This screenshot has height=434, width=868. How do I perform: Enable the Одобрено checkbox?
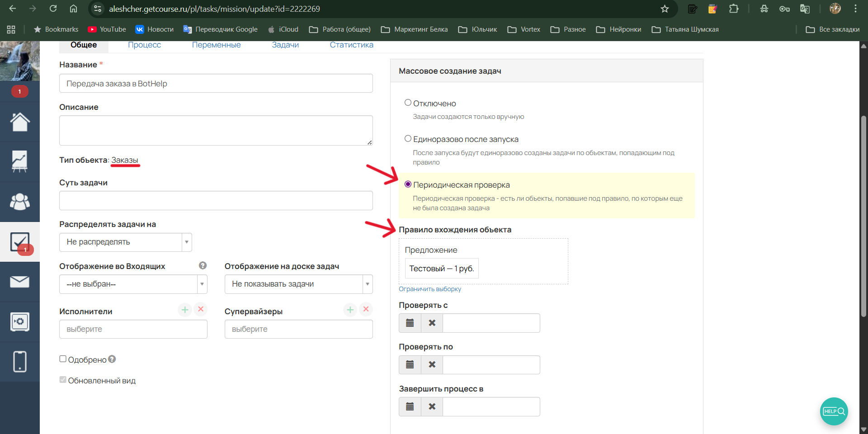(63, 359)
